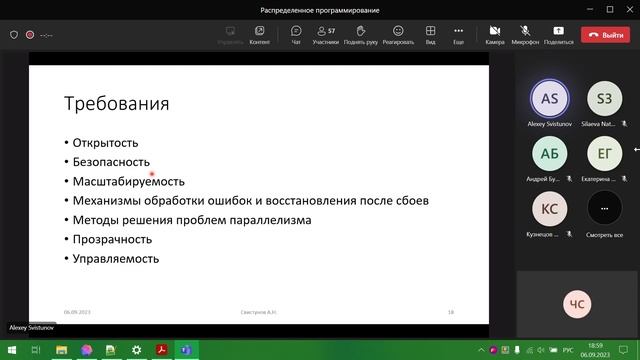Switch to the Microsoft Teams taskbar icon
The height and width of the screenshot is (360, 640).
pos(187,350)
